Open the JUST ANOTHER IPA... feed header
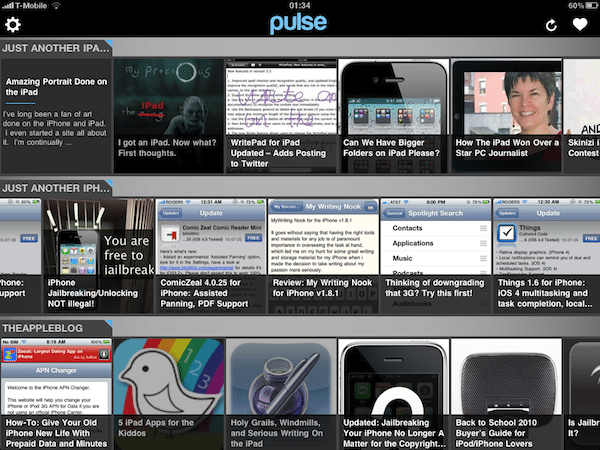Viewport: 600px width, 450px height. click(x=56, y=48)
